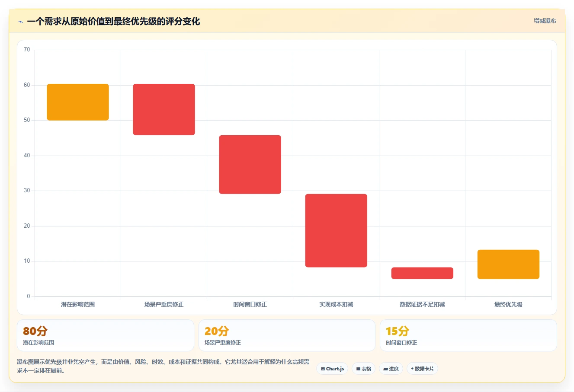Open the 80分 潜在影响范围 data card
This screenshot has width=574, height=392.
pos(106,335)
